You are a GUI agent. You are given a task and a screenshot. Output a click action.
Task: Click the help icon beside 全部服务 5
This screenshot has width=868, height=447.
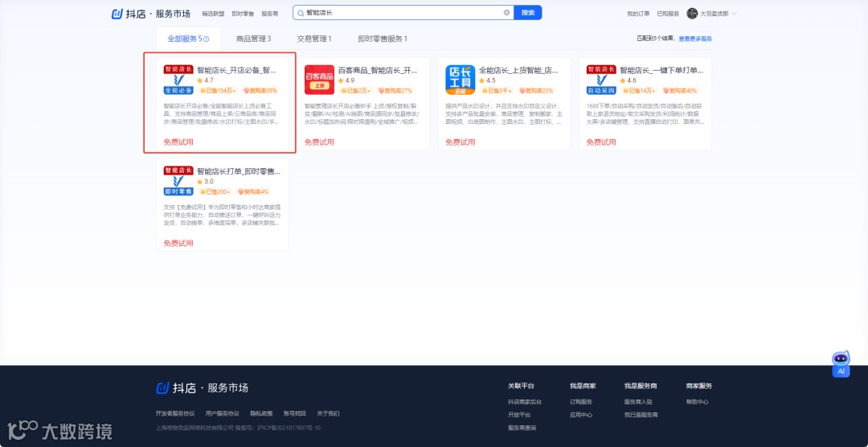tap(207, 39)
